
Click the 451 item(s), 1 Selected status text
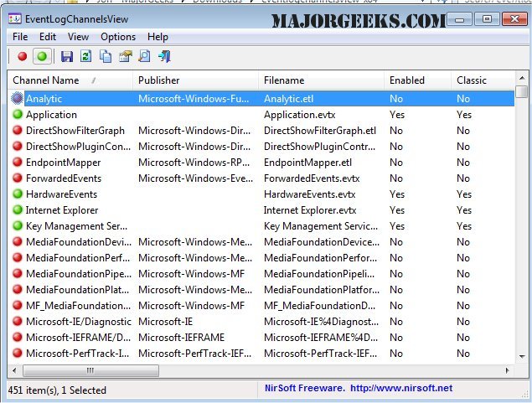pyautogui.click(x=57, y=390)
